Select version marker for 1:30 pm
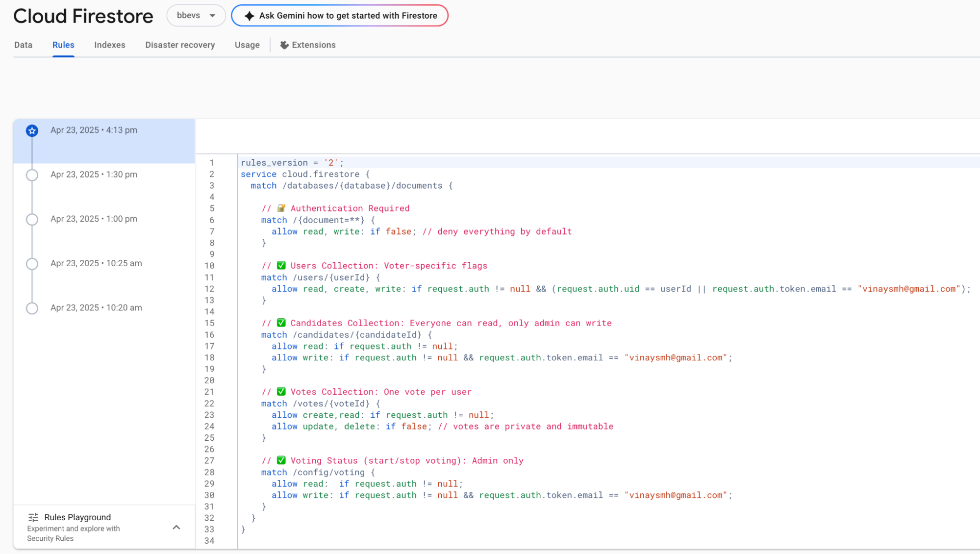 tap(32, 175)
